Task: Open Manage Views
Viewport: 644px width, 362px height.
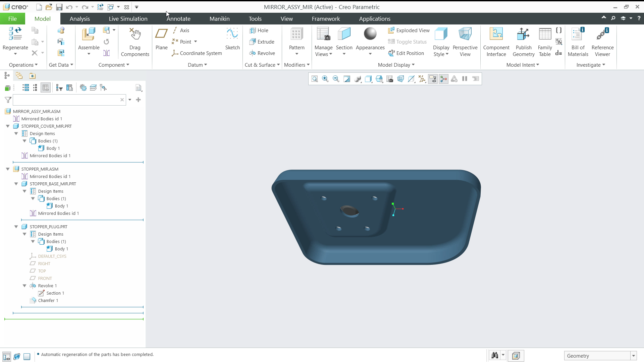Action: tap(323, 42)
